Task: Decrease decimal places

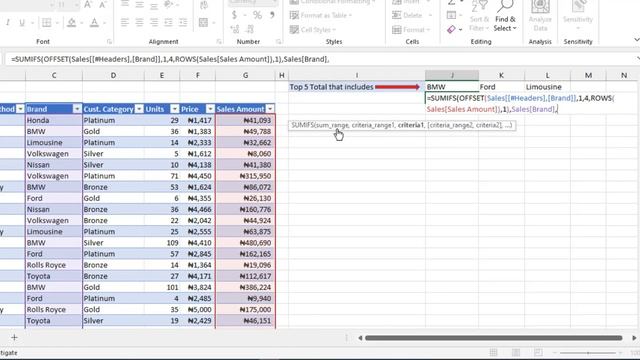Action: (x=250, y=29)
